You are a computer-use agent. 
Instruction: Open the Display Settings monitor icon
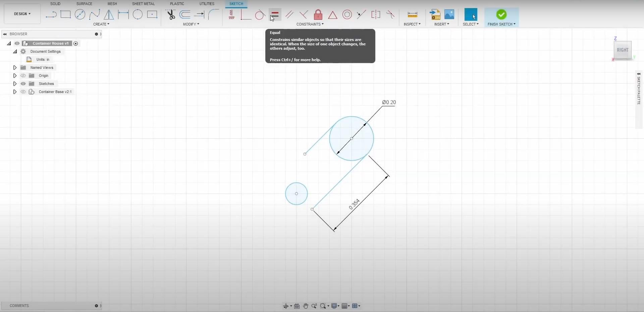pos(334,306)
